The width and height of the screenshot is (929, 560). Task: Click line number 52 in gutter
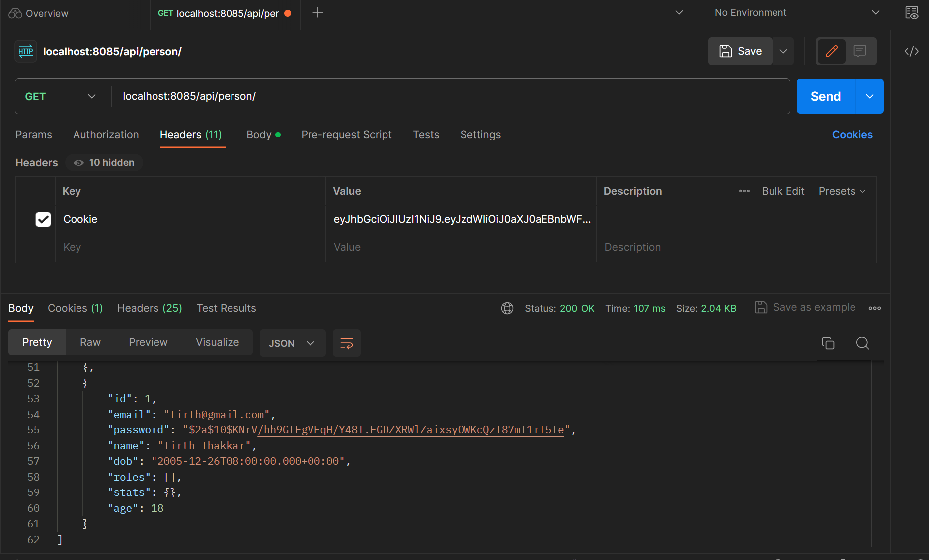[x=33, y=383]
